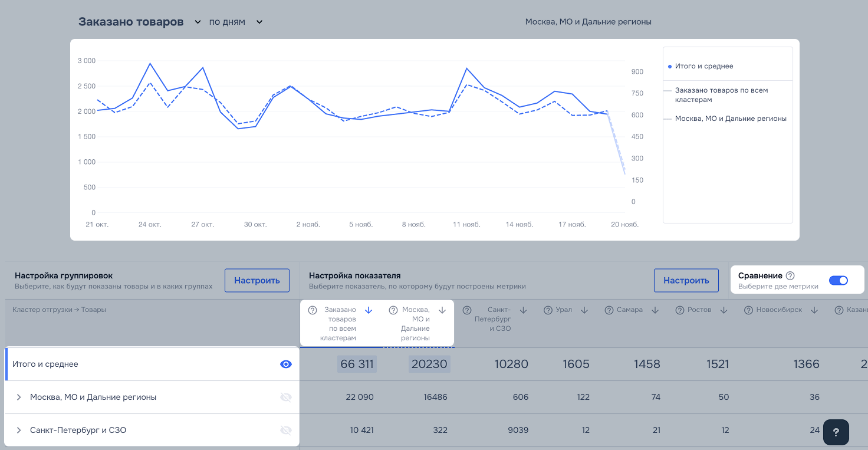The width and height of the screenshot is (868, 450).
Task: Click help icon next to Сравнение label
Action: [x=790, y=276]
